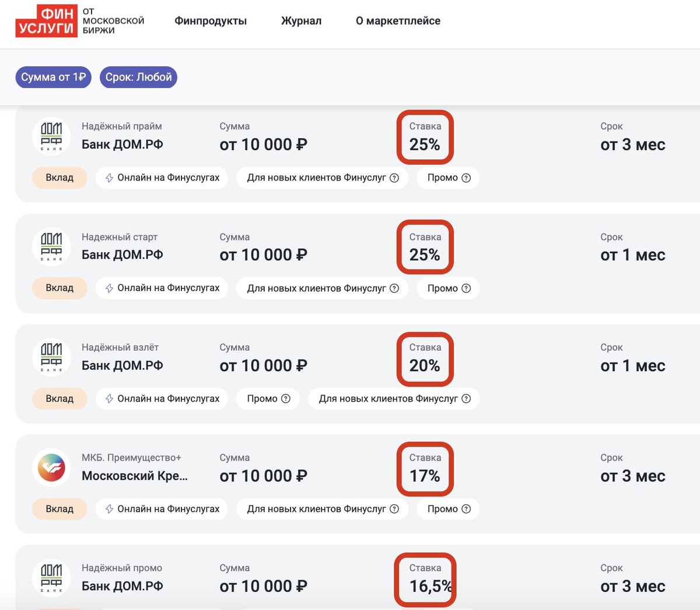Viewport: 700px width, 610px height.
Task: Click Онлайн на Финуслугах tag in Надёжный взлёт
Action: click(x=162, y=399)
